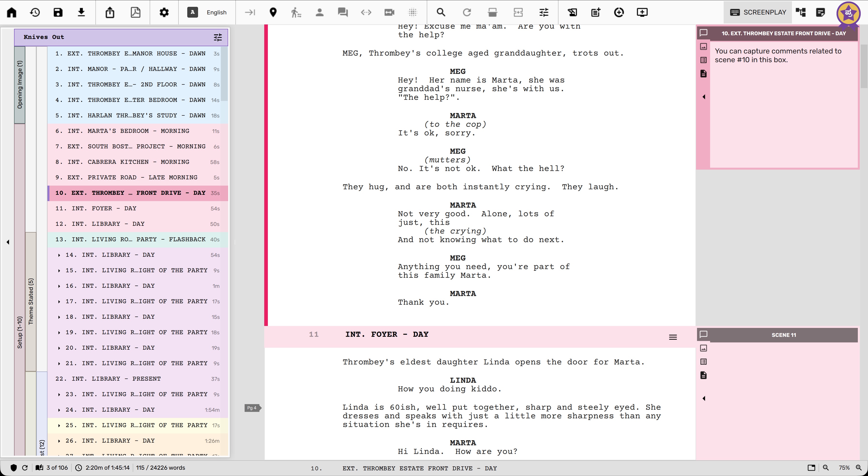Open search with the magnifier icon
The height and width of the screenshot is (476, 868).
click(x=441, y=12)
